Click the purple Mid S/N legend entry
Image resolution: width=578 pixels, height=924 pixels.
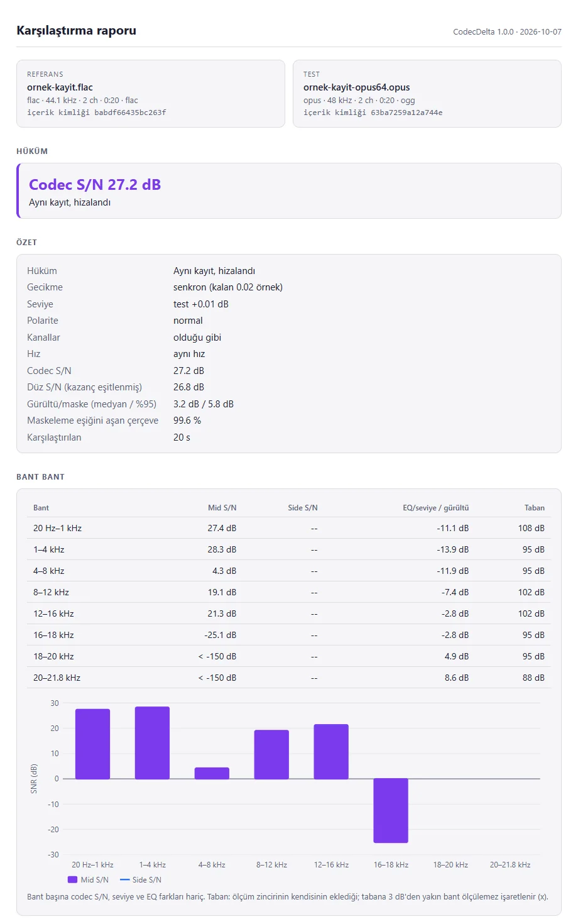tap(88, 880)
